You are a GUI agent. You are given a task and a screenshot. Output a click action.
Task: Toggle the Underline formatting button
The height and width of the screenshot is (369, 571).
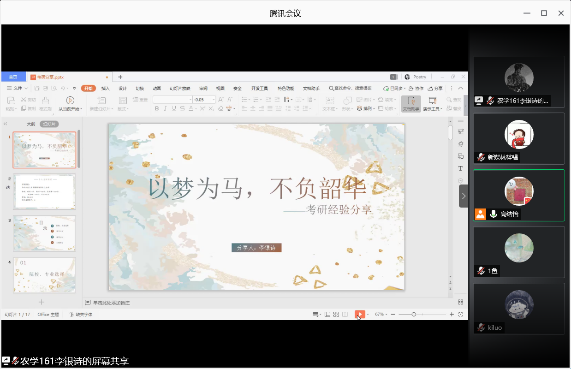174,109
